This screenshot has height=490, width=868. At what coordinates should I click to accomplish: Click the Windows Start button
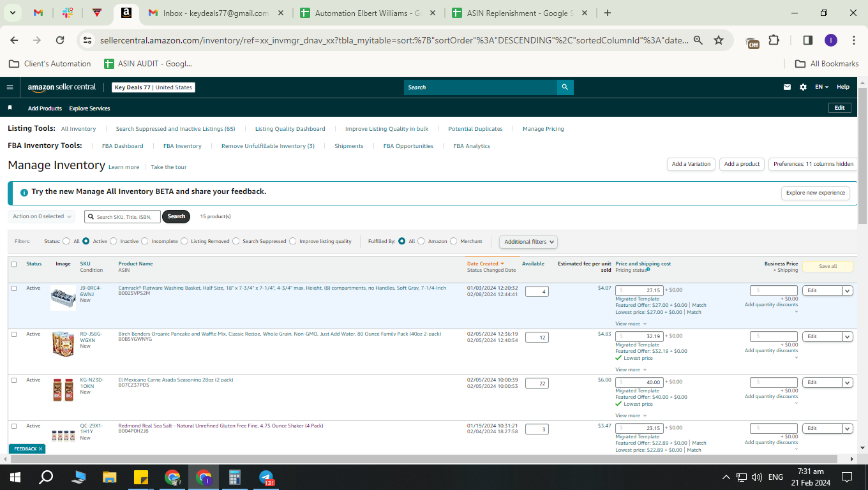point(15,477)
